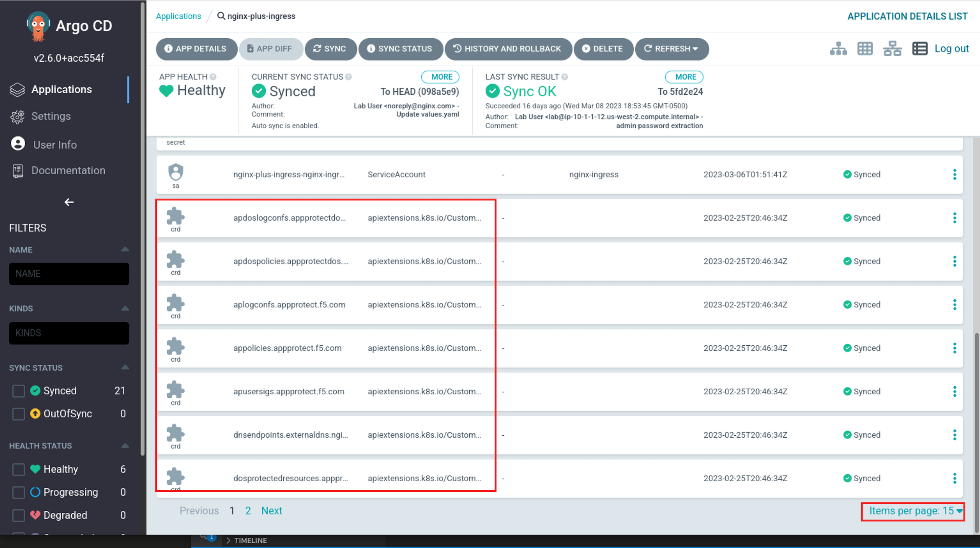Click the resource list vertical scrollbar
The height and width of the screenshot is (548, 980).
point(976,433)
